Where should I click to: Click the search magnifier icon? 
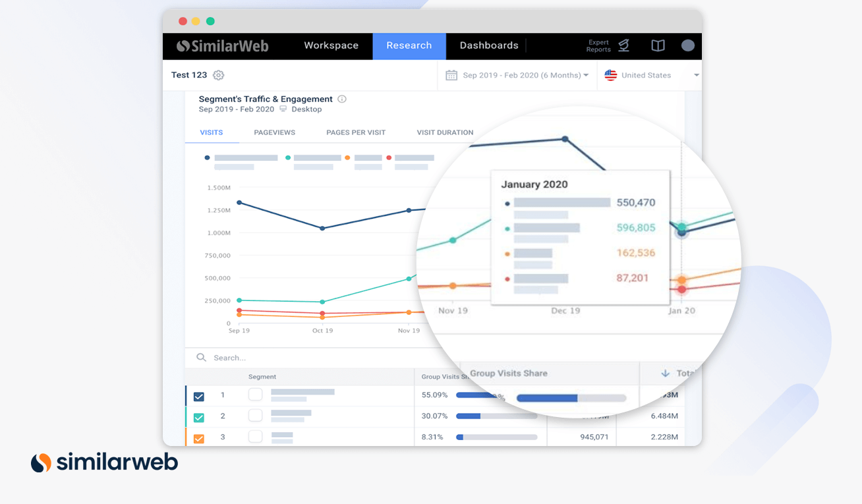pyautogui.click(x=202, y=358)
